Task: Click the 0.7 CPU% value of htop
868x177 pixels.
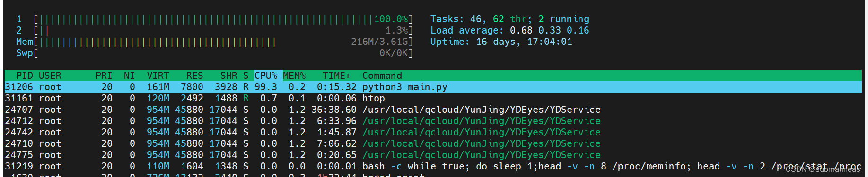Action: tap(269, 98)
